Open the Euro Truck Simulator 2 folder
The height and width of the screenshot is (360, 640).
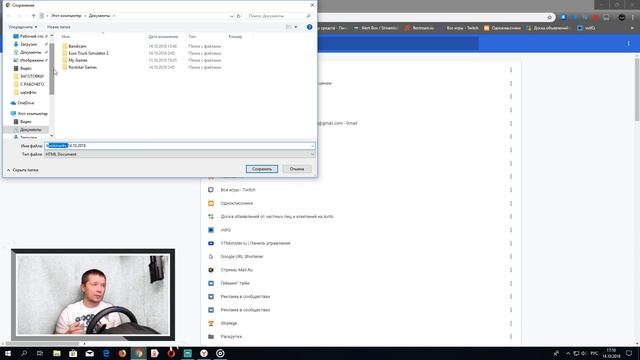click(x=88, y=53)
